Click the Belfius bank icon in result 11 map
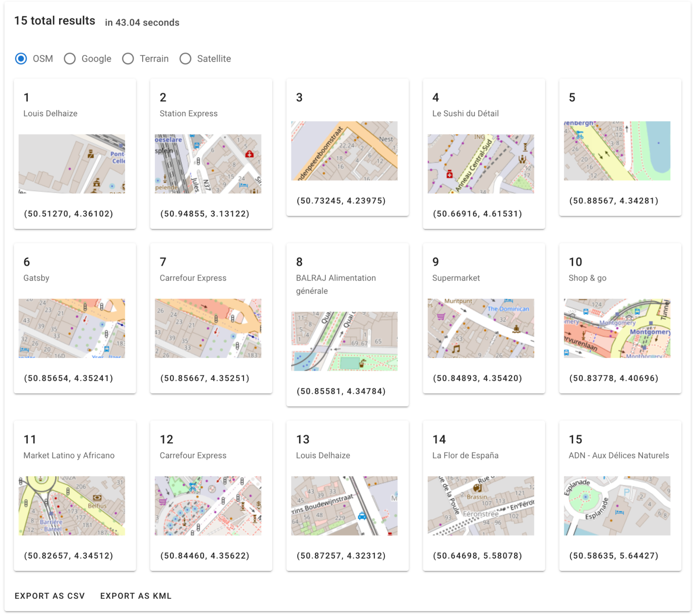This screenshot has width=700, height=615. point(97,498)
